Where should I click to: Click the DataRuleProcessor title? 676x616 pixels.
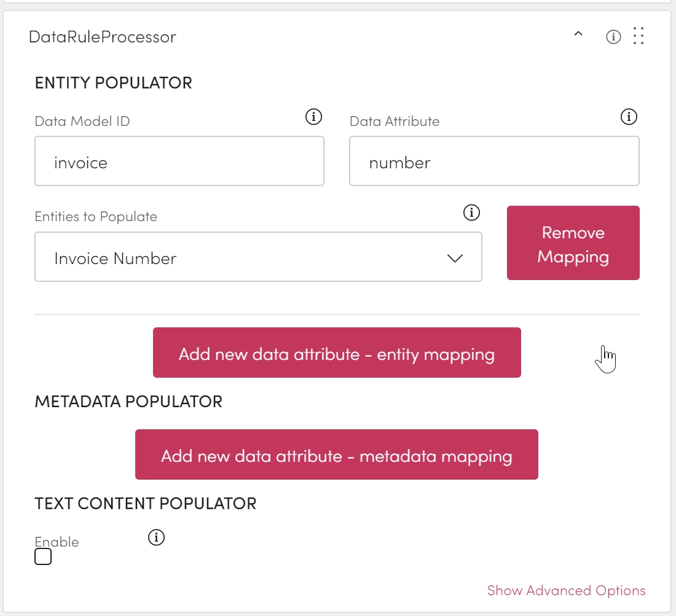(103, 37)
